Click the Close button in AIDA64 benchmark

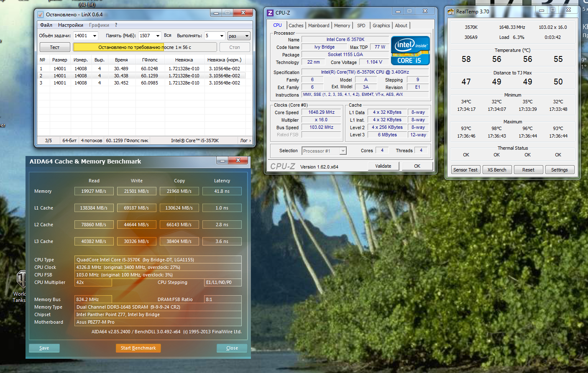tap(232, 348)
